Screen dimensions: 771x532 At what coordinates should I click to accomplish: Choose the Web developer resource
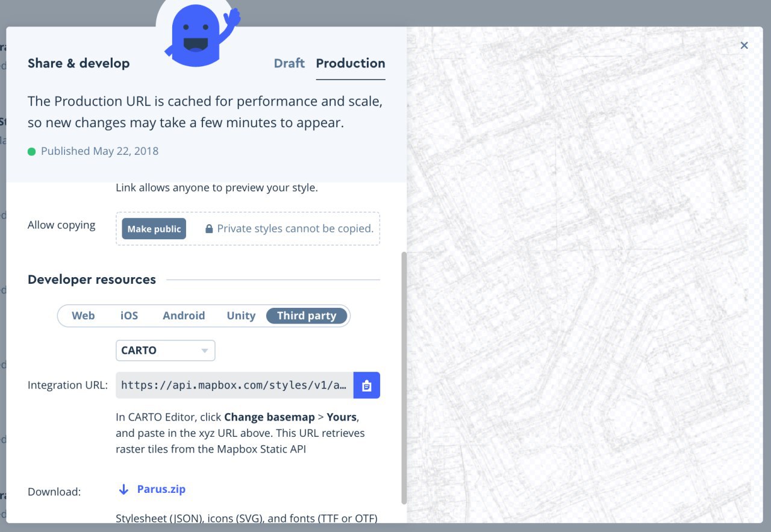click(x=83, y=316)
